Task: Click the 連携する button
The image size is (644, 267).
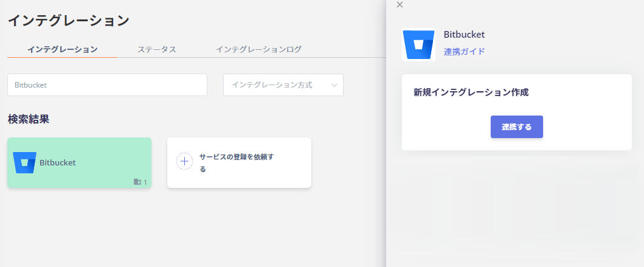Action: [517, 127]
